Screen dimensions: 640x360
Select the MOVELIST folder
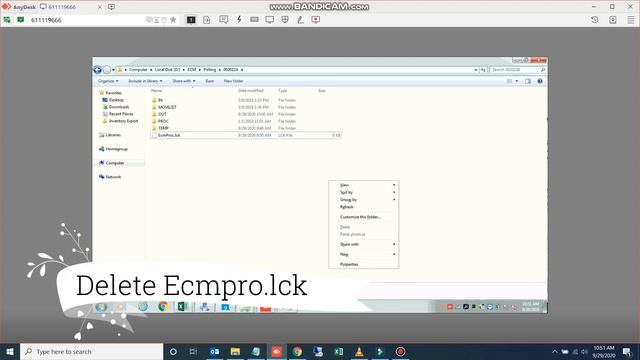167,107
